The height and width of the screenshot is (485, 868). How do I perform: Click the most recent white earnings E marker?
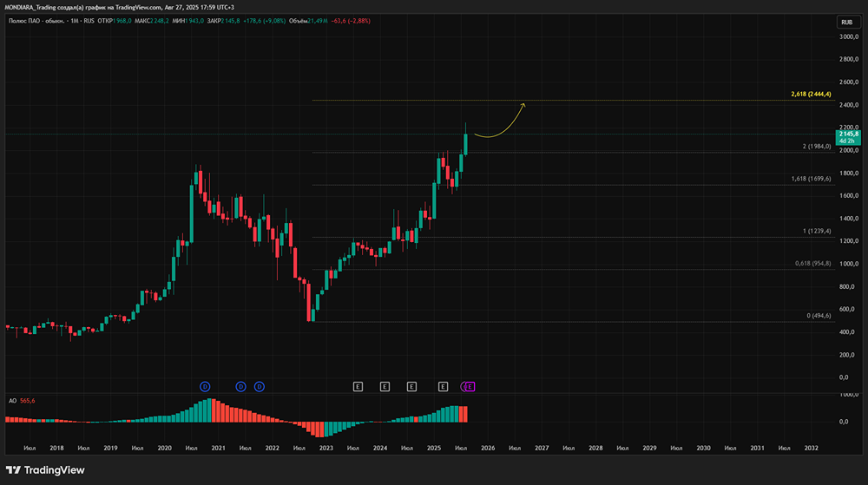pyautogui.click(x=443, y=387)
